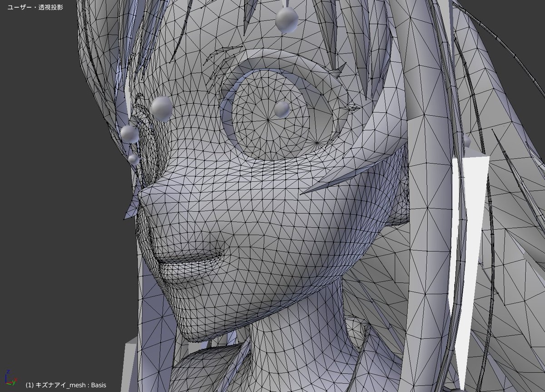
Task: Select the biggest sphere beside the nose bridge
Action: [162, 108]
